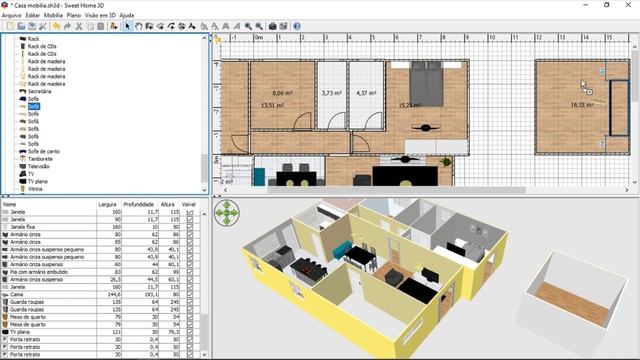Click the 3D view navigation right arrow
This screenshot has height=360, width=640.
click(x=234, y=212)
